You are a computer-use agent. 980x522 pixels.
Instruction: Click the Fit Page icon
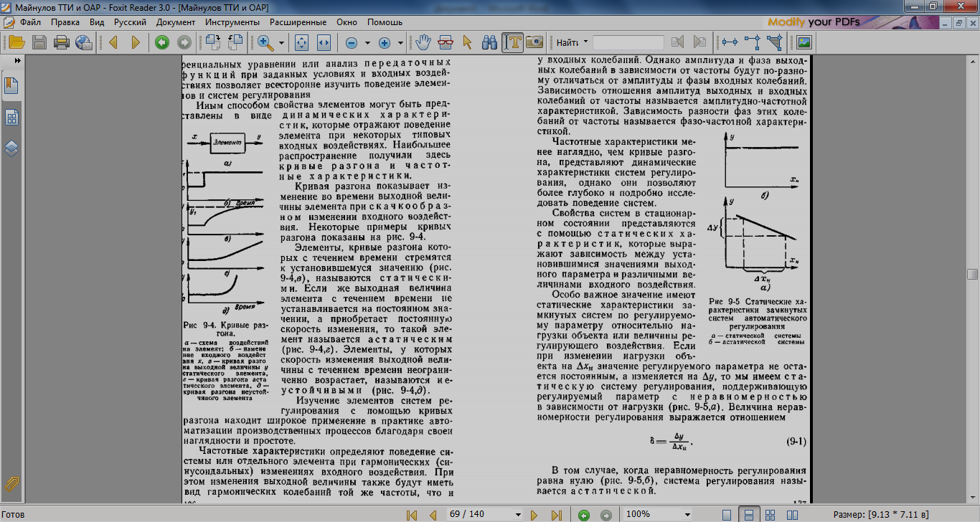click(x=302, y=42)
